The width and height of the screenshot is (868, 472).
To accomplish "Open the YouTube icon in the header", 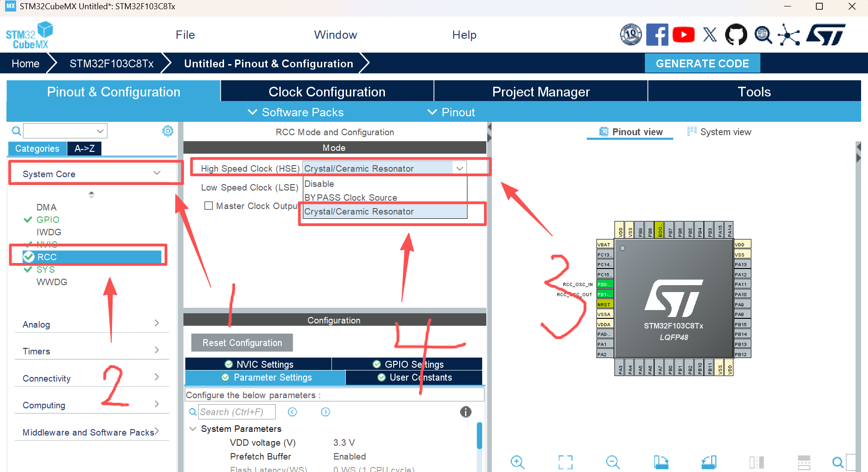I will click(684, 34).
